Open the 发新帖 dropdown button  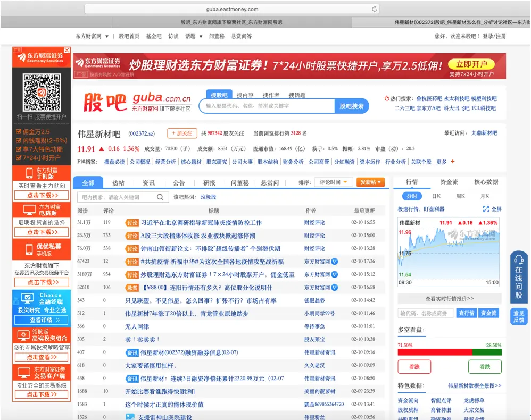click(x=370, y=182)
